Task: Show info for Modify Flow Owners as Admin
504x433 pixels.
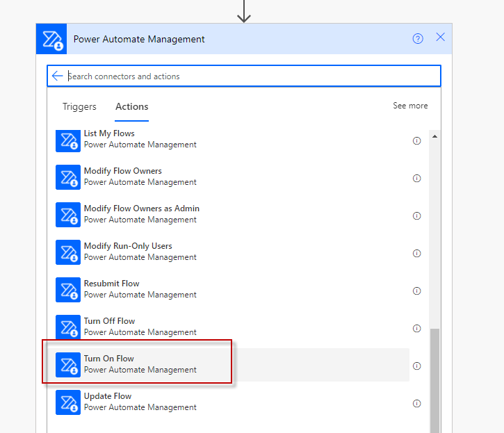Action: coord(416,215)
